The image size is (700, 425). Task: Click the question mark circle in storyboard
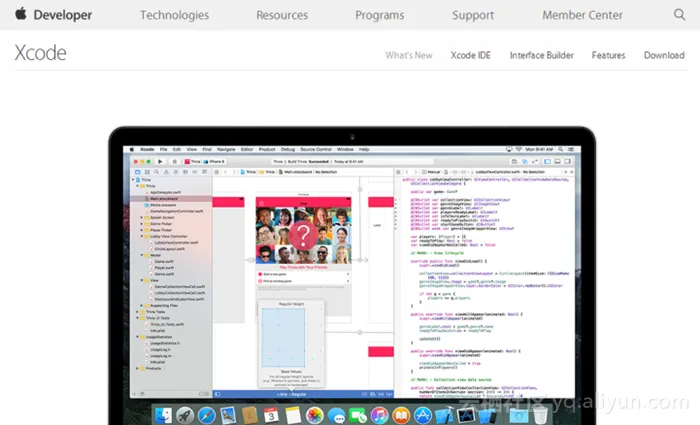click(x=303, y=235)
